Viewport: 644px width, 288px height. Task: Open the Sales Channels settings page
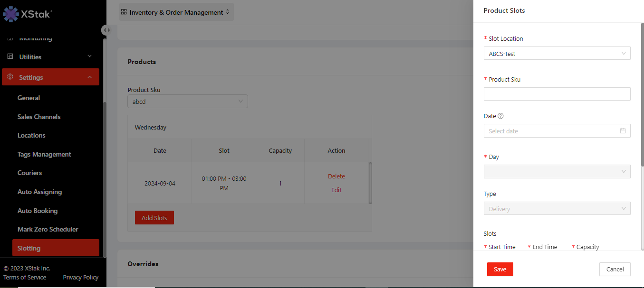pyautogui.click(x=39, y=117)
